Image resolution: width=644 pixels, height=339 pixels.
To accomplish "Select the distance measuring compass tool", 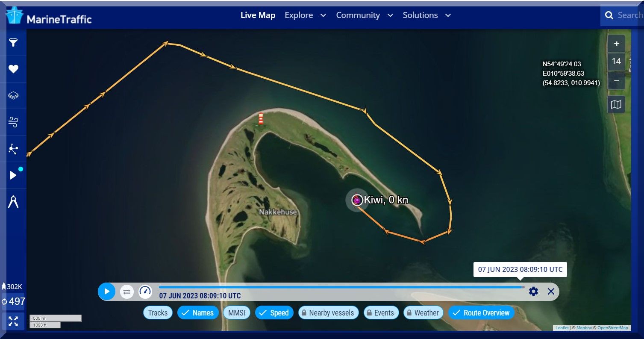I will pos(13,201).
